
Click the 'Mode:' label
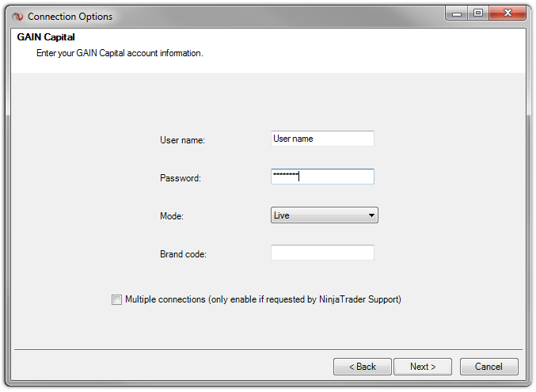(172, 216)
